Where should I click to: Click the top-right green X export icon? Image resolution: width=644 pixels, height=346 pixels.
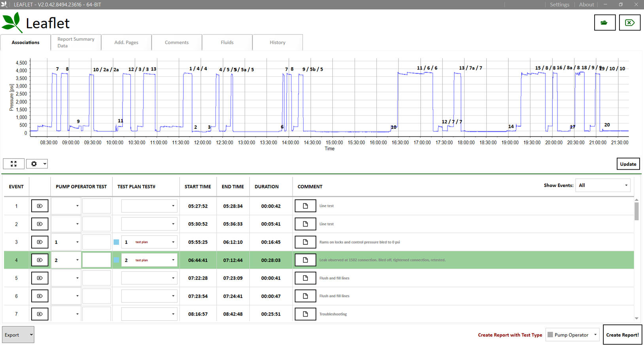coord(629,23)
